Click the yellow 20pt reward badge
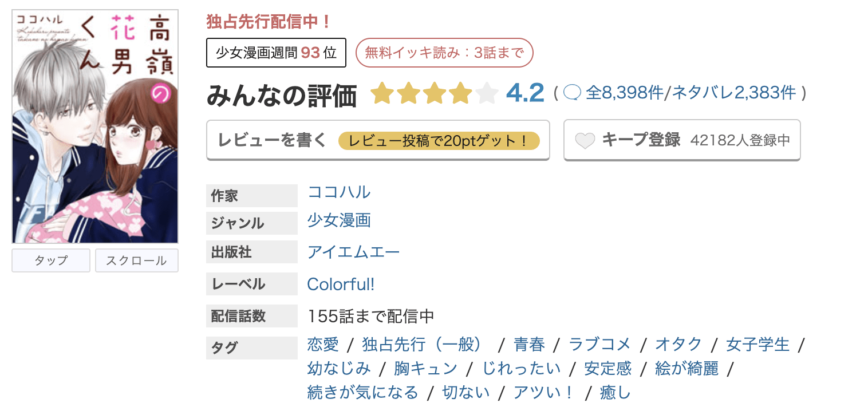 pos(440,140)
